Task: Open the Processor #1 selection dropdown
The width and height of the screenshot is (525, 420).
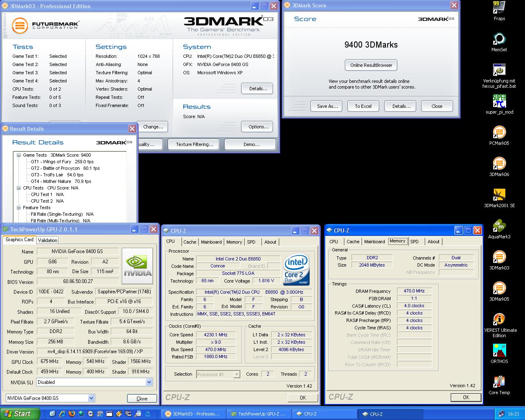Action: tap(237, 374)
